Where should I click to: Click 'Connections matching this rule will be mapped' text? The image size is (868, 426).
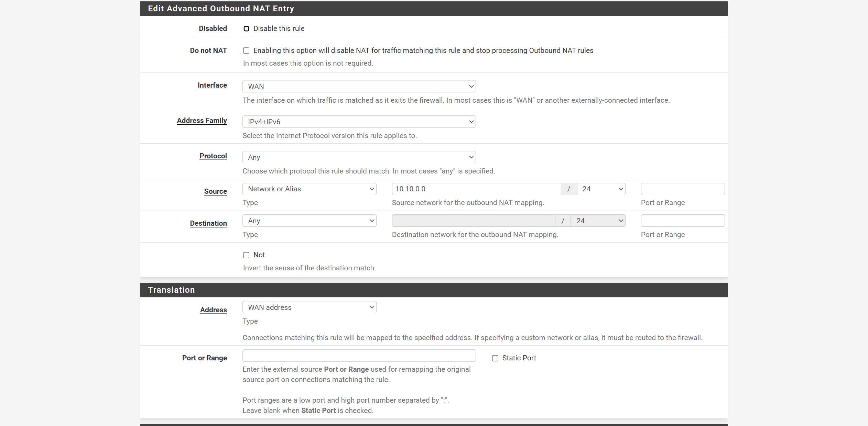(473, 338)
